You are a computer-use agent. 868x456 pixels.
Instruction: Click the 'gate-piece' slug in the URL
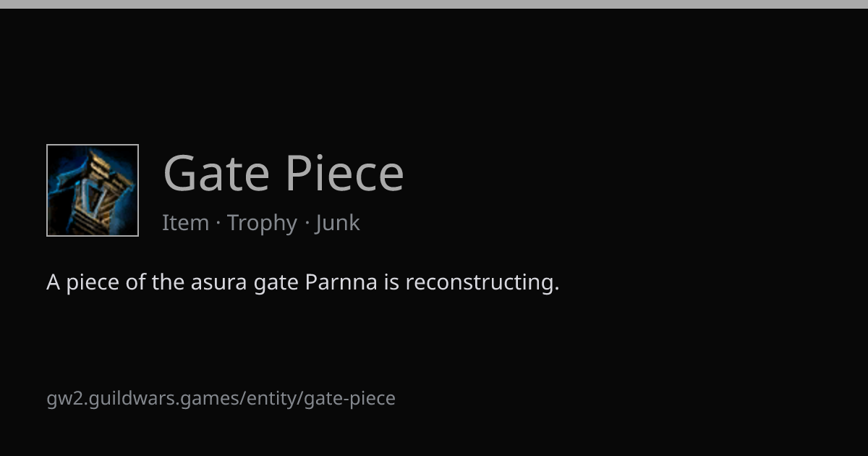point(349,399)
